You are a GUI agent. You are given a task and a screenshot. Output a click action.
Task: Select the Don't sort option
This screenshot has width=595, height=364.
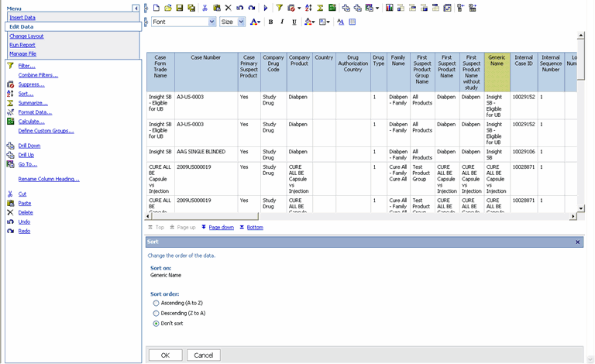pyautogui.click(x=156, y=323)
